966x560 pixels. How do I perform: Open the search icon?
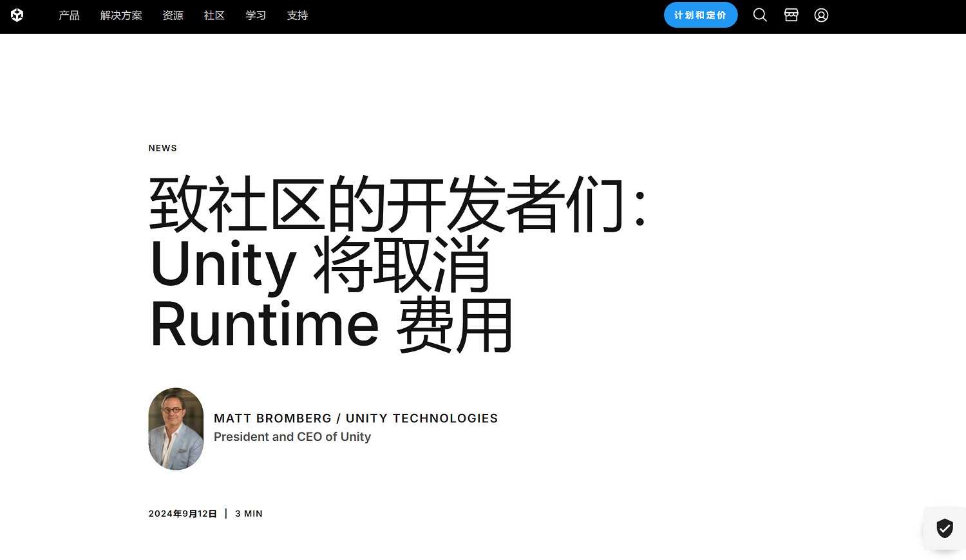click(760, 15)
